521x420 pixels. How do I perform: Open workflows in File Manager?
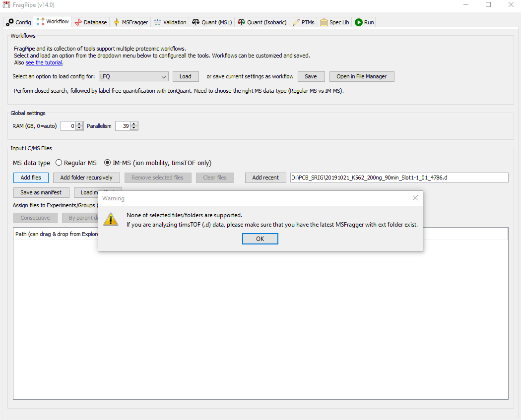pos(362,76)
